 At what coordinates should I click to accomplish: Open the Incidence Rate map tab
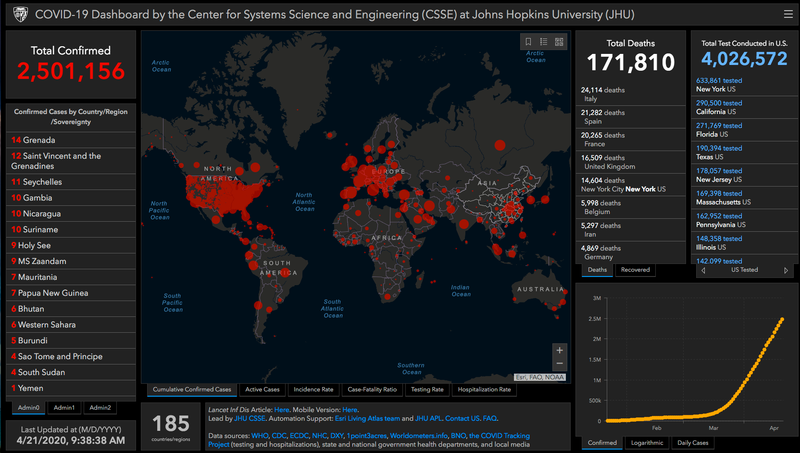(x=314, y=389)
